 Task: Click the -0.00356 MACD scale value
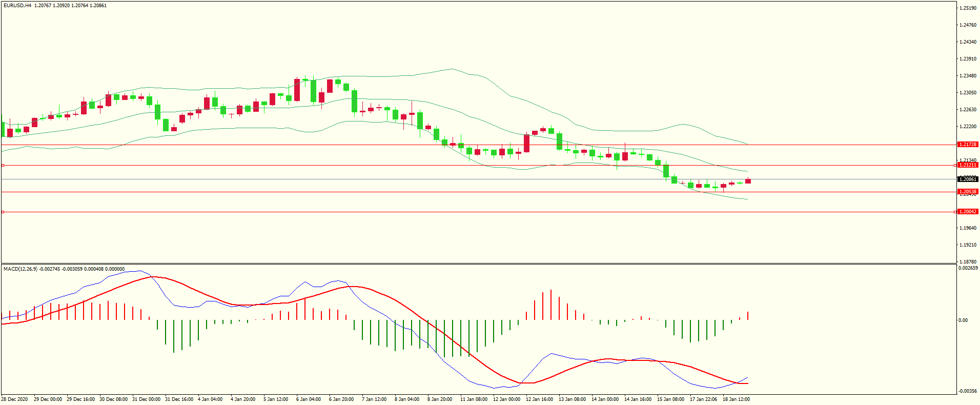pyautogui.click(x=968, y=391)
